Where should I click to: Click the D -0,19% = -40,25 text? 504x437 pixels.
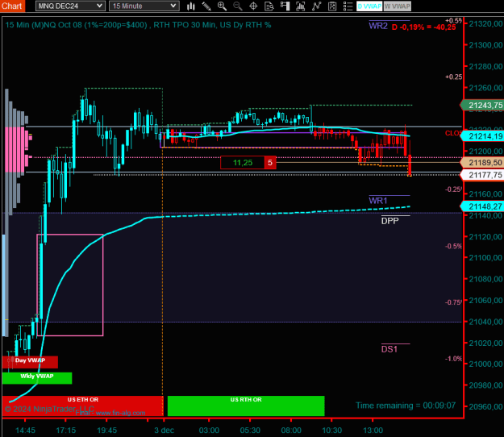(423, 27)
